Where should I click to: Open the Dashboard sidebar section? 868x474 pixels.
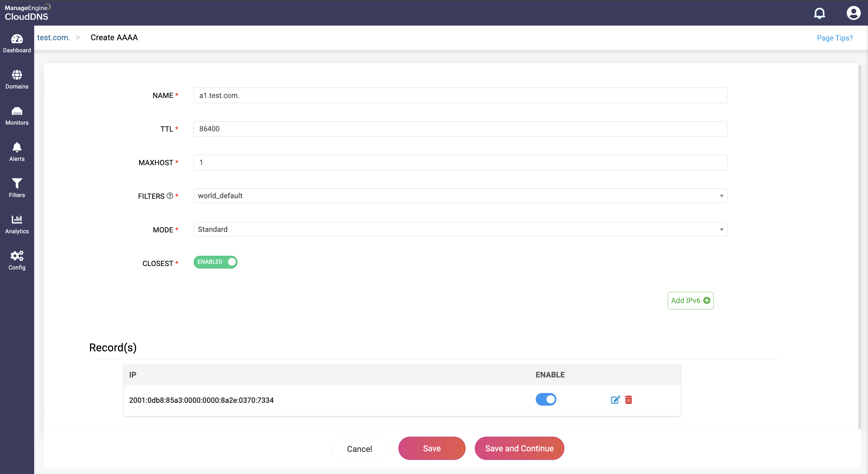tap(17, 43)
